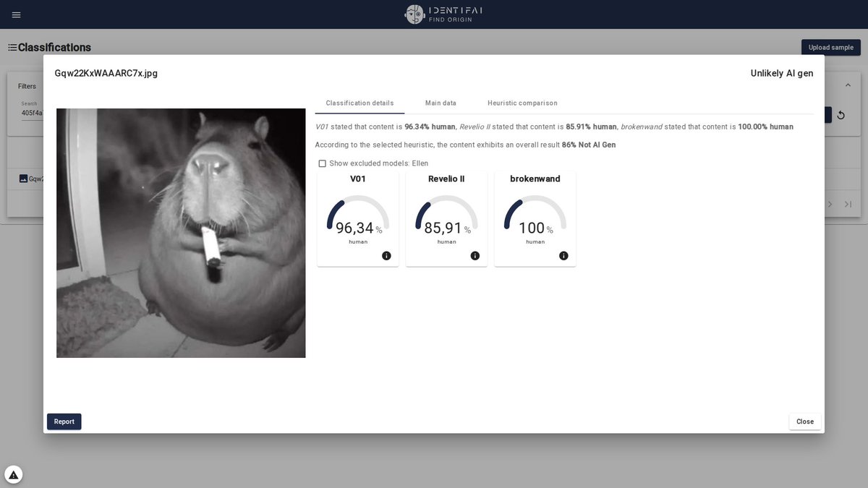Open the Revelio II model info tooltip
Viewport: 868px width, 488px height.
[x=475, y=255]
